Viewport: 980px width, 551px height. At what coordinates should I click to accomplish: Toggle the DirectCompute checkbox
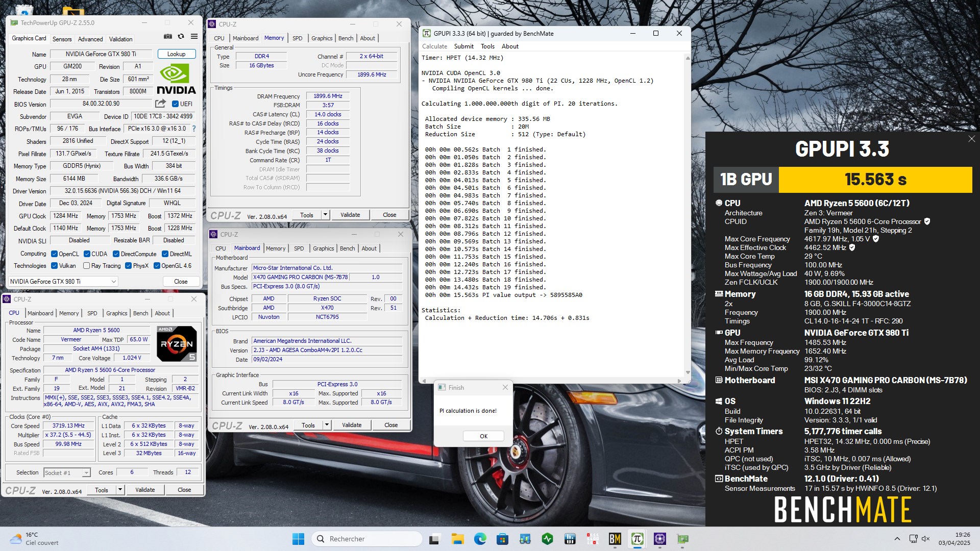pyautogui.click(x=116, y=254)
